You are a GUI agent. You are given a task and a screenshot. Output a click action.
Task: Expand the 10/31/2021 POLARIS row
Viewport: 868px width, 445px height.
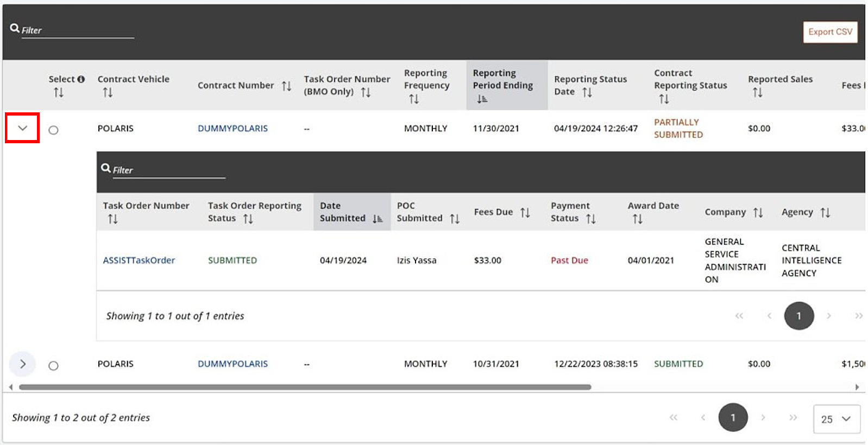pyautogui.click(x=22, y=364)
